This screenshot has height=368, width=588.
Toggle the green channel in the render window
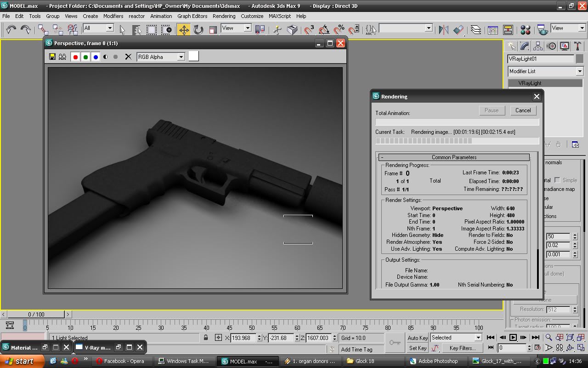click(x=85, y=57)
